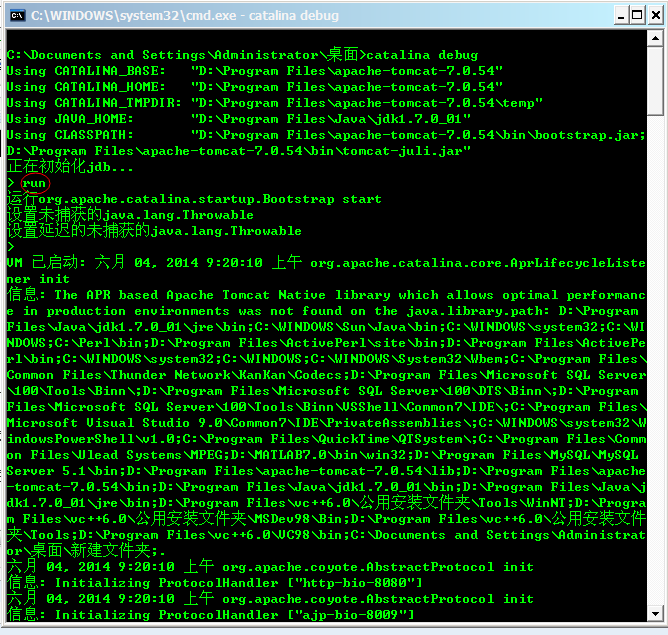Click '桌面\新建文件夹;.' text

[x=98, y=551]
